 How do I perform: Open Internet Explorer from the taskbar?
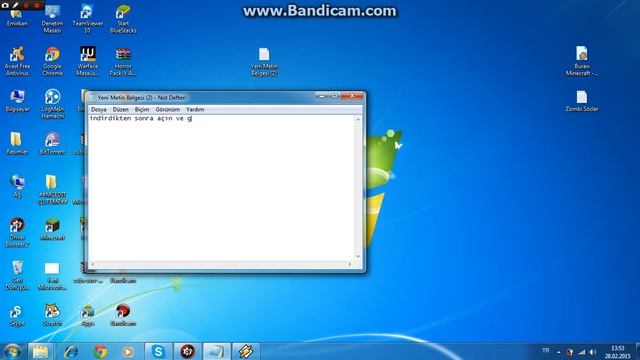tap(71, 351)
